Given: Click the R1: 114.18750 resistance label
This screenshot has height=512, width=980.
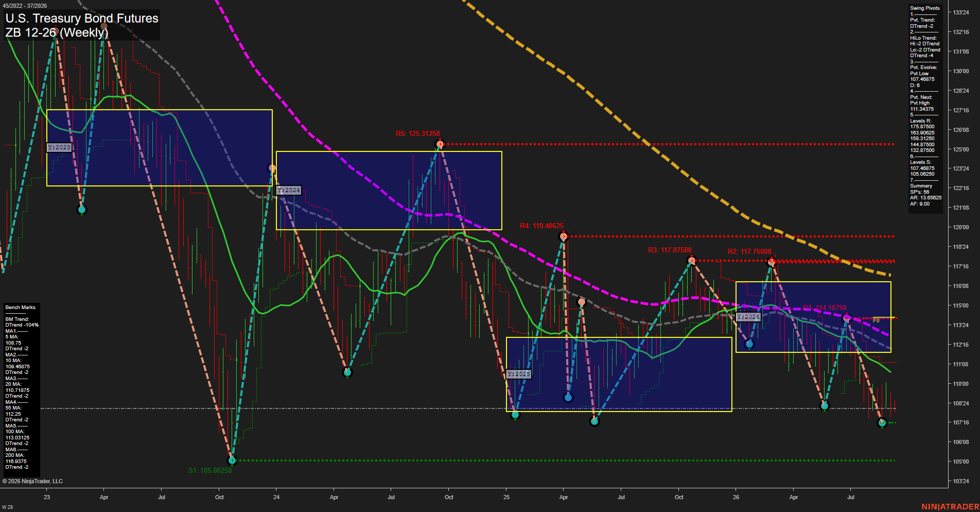Looking at the screenshot, I should [x=825, y=308].
